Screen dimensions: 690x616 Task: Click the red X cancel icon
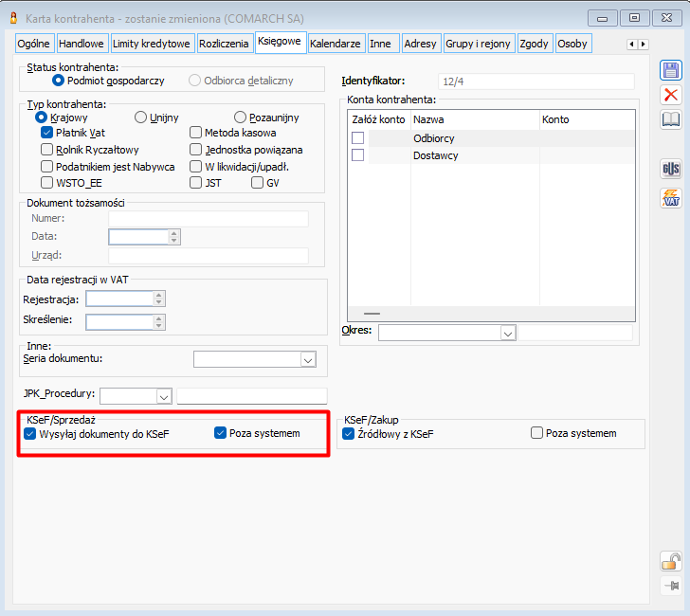tap(671, 95)
